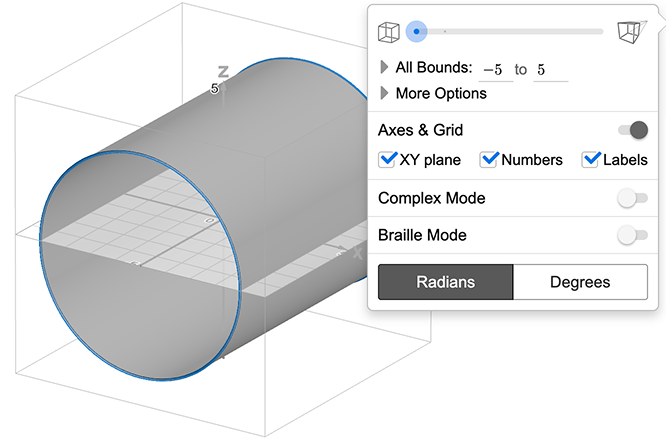Image resolution: width=666 pixels, height=440 pixels.
Task: Select the orthographic cube projection icon
Action: tap(388, 32)
